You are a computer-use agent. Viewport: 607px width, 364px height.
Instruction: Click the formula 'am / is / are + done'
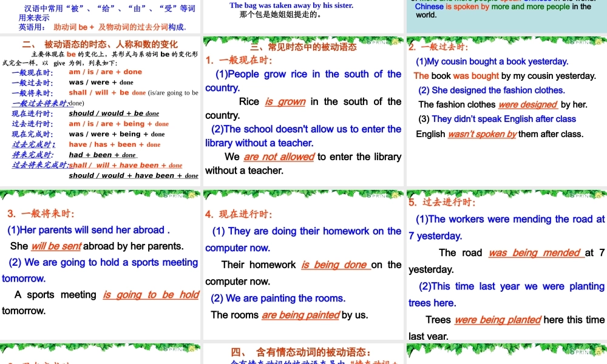pyautogui.click(x=105, y=72)
